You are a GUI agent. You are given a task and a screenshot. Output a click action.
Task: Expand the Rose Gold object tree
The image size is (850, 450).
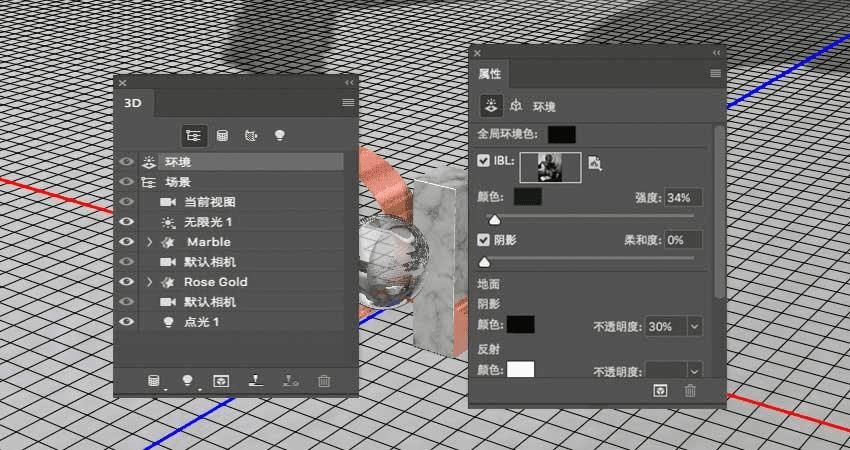coord(150,282)
